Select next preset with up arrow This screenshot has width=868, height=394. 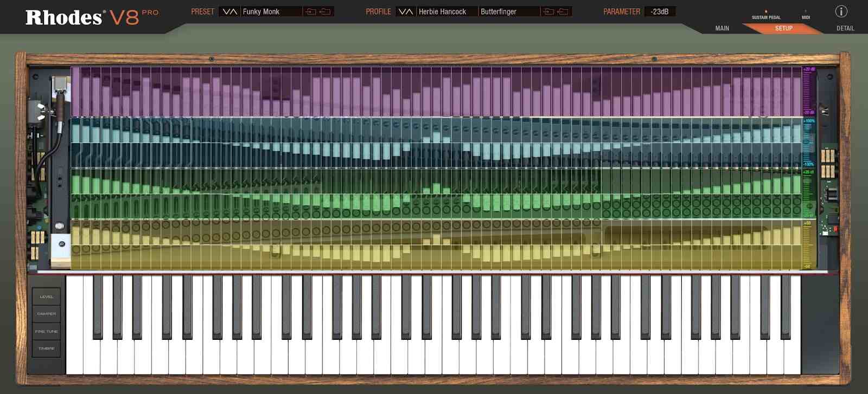[x=234, y=11]
